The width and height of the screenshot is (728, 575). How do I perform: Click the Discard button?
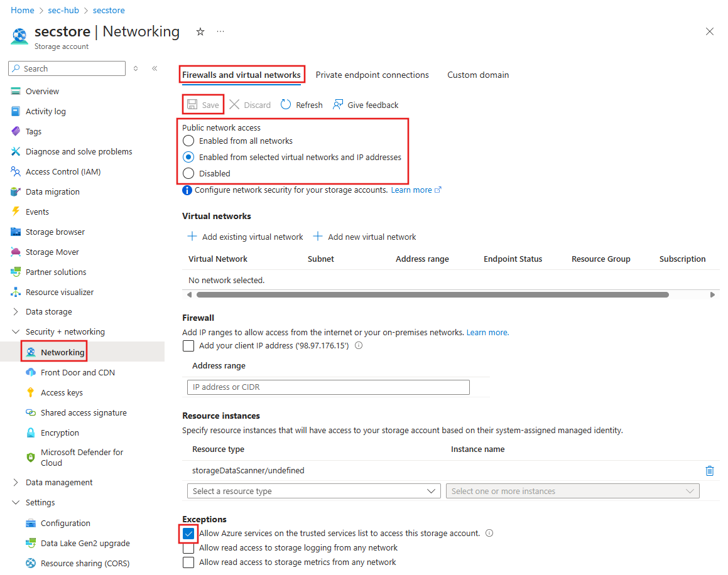250,105
